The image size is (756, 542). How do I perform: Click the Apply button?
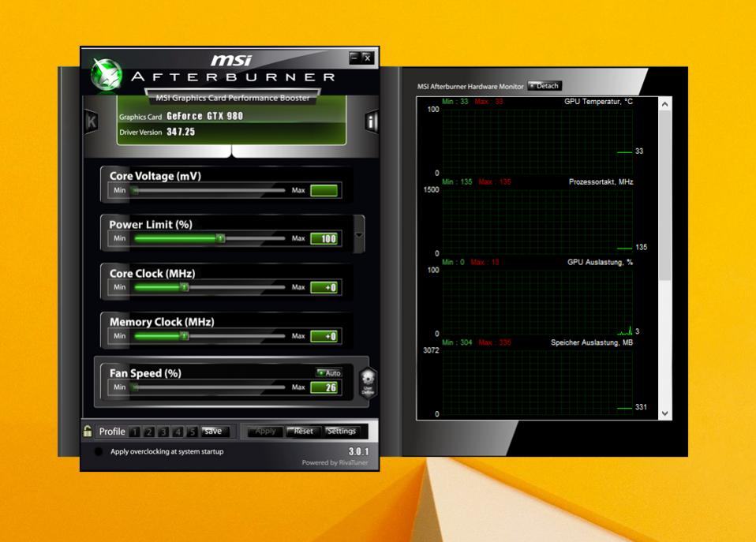tap(264, 431)
